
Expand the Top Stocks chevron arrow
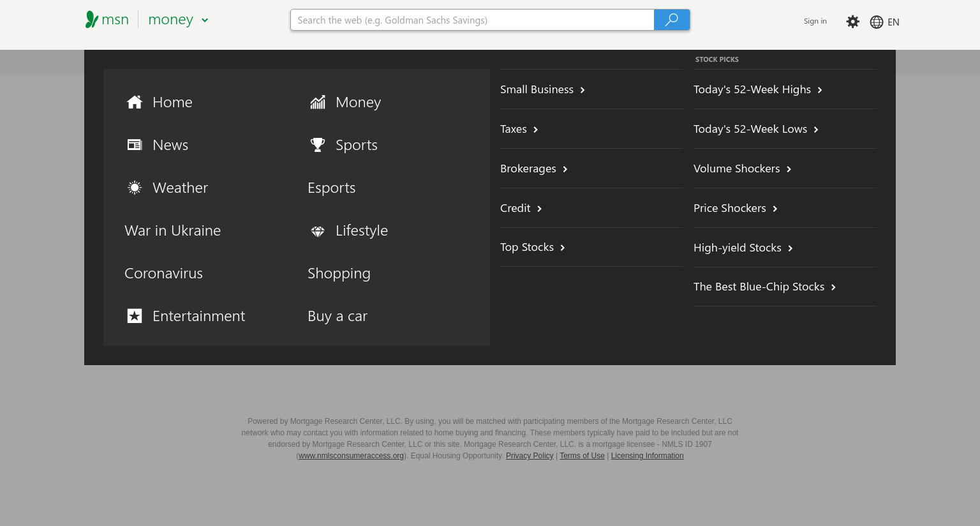(x=563, y=248)
